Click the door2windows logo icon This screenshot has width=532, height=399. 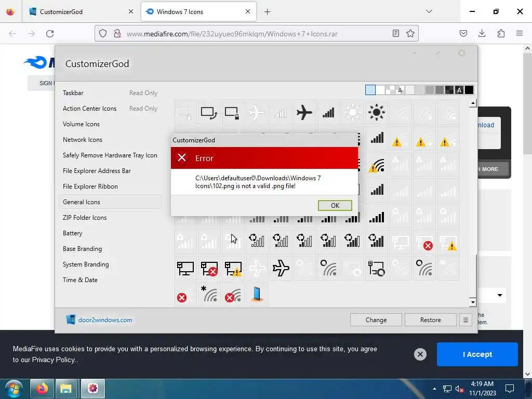71,320
